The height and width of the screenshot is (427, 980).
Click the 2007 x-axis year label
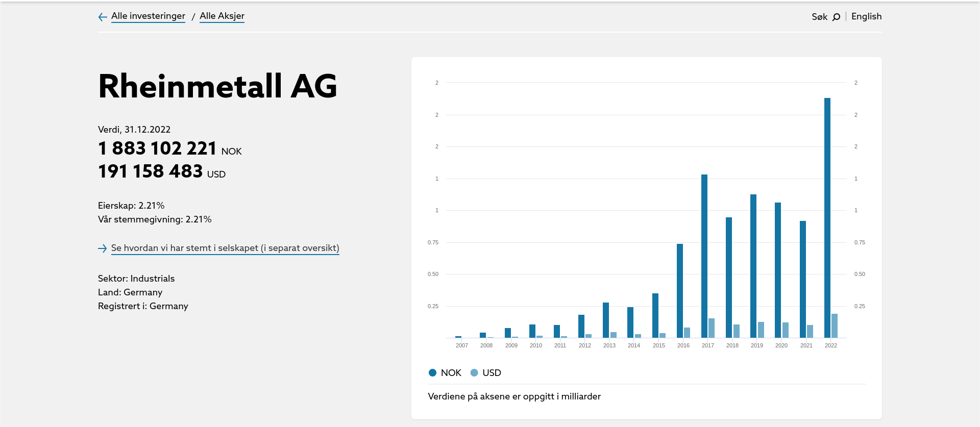tap(462, 345)
